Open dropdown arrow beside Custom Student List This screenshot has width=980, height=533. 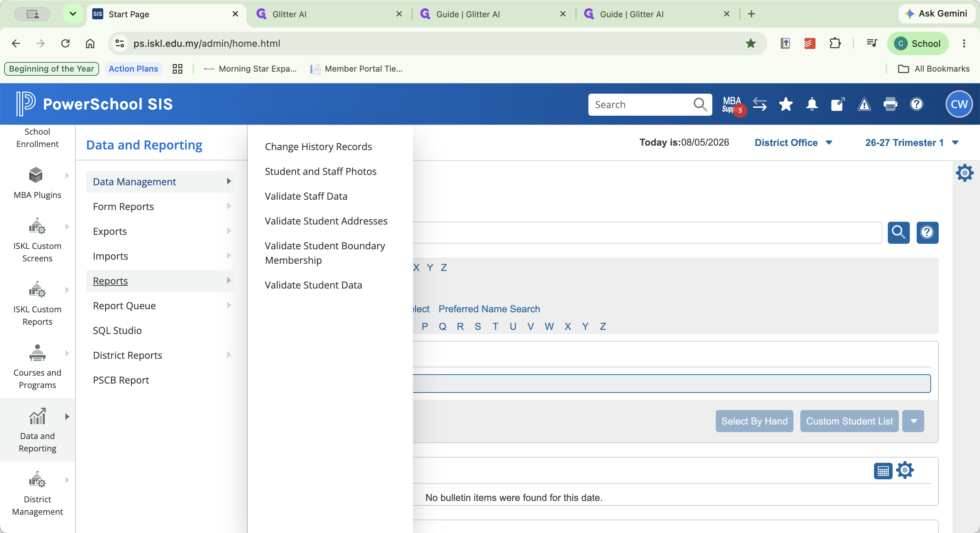coord(913,421)
